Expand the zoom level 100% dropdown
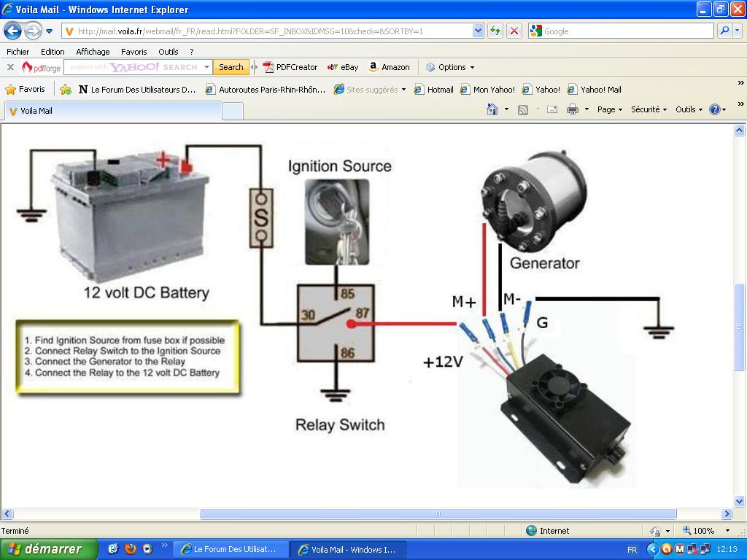This screenshot has width=747, height=560. tap(727, 531)
